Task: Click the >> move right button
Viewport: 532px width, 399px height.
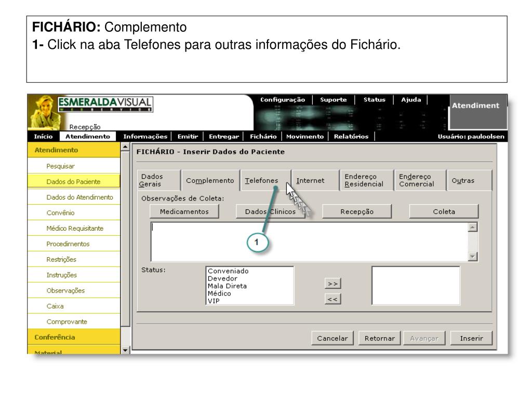Action: tap(332, 284)
